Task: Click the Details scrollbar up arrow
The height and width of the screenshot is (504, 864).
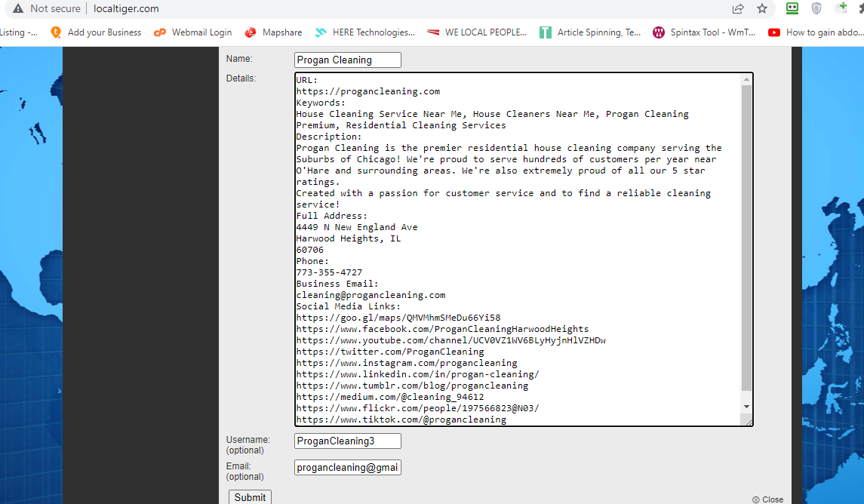Action: [746, 79]
